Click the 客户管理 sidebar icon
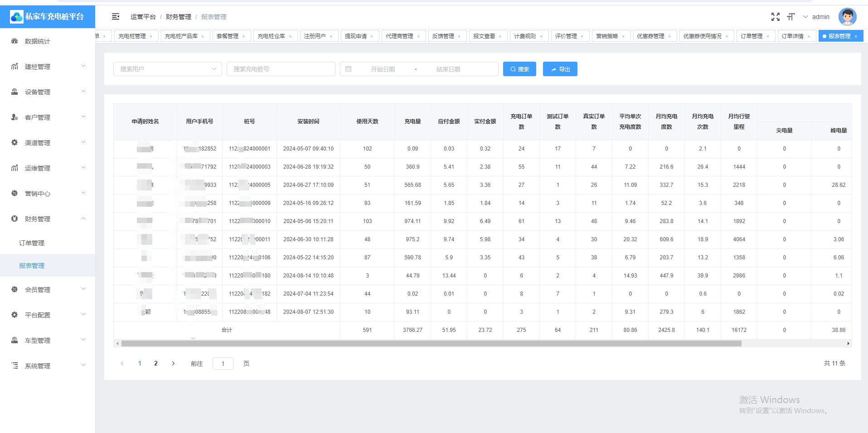 15,117
